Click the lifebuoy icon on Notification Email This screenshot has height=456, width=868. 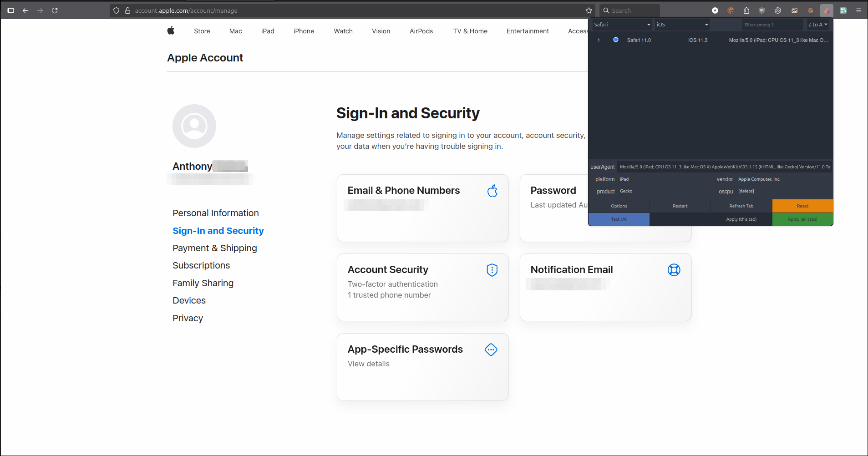[674, 270]
